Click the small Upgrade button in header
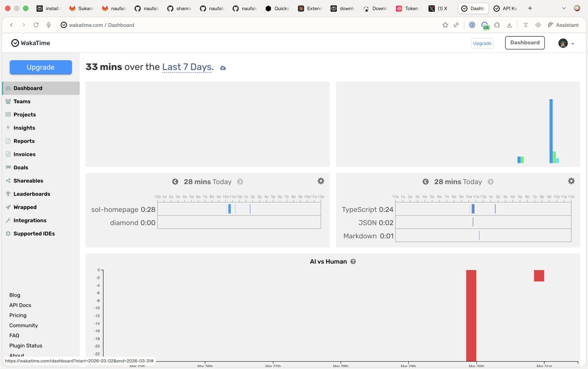588x369 pixels. 482,43
